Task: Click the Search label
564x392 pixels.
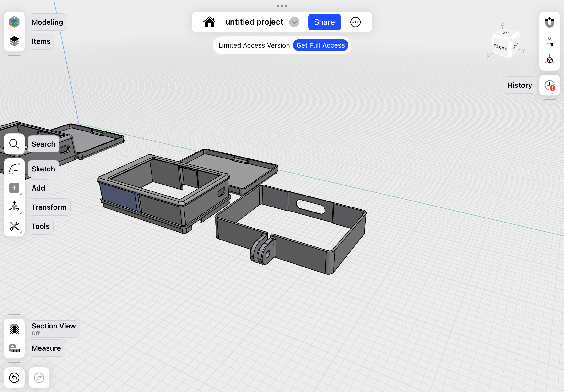Action: [x=43, y=144]
